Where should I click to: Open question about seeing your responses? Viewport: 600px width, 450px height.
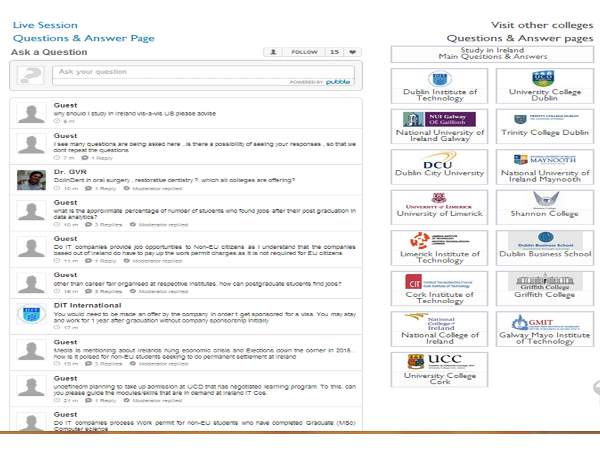(x=205, y=147)
